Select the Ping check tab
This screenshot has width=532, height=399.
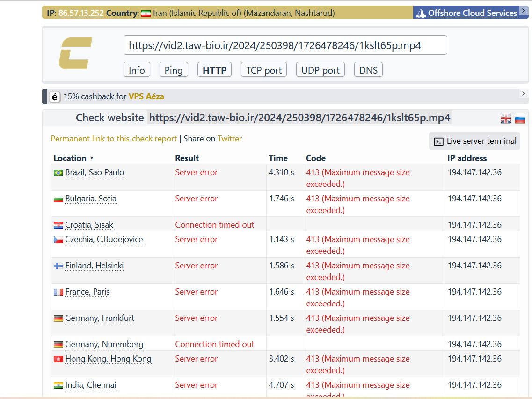click(173, 70)
